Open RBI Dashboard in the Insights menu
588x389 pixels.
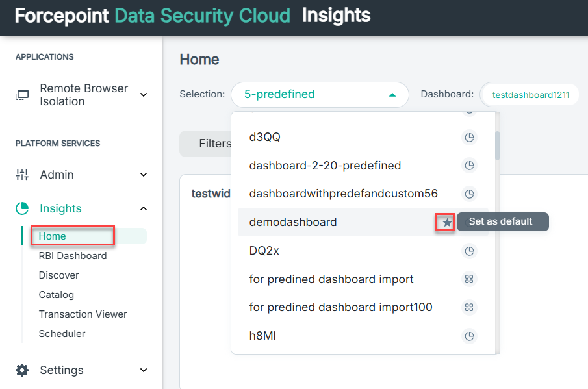[73, 256]
